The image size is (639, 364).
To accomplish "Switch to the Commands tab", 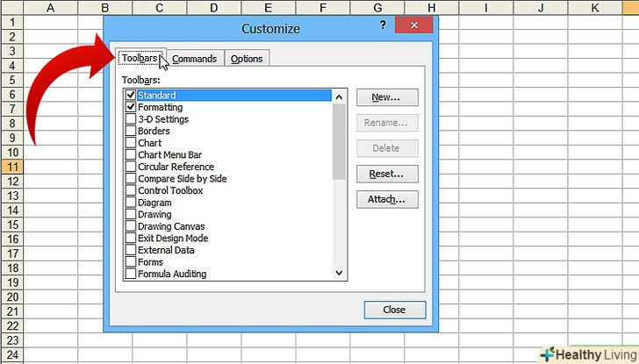I will point(194,59).
